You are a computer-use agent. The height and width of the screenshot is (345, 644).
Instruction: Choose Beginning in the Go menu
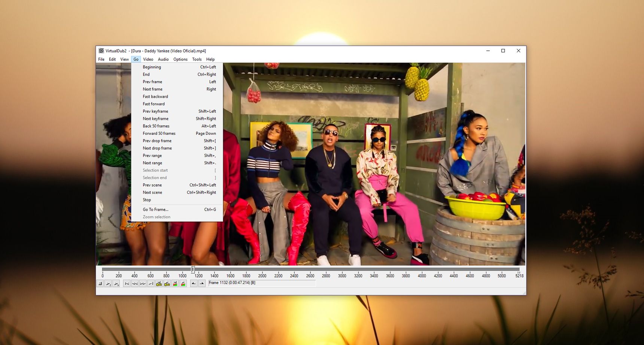pos(177,67)
